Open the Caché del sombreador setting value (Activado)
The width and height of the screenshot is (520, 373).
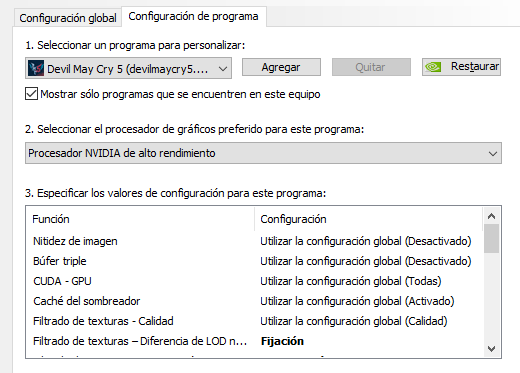pos(357,301)
